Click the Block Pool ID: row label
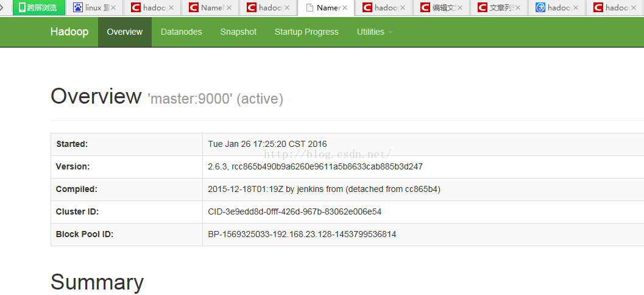644x295 pixels. tap(85, 235)
